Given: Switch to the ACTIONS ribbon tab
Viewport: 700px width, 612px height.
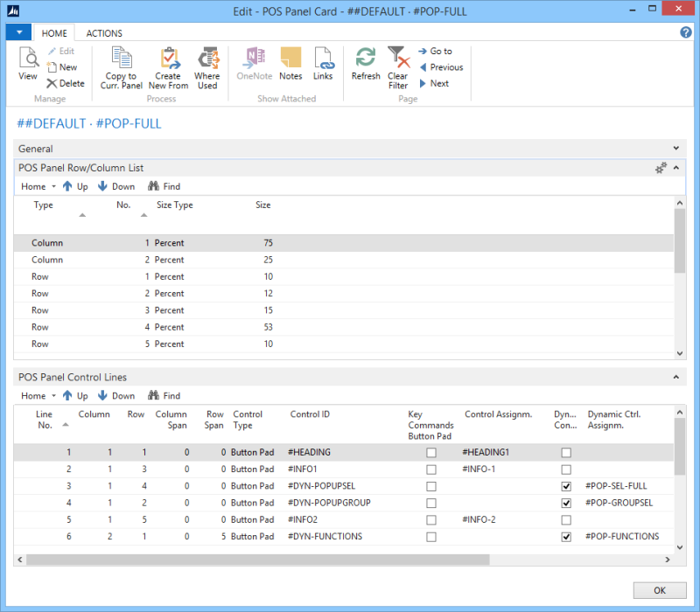Looking at the screenshot, I should click(x=104, y=33).
